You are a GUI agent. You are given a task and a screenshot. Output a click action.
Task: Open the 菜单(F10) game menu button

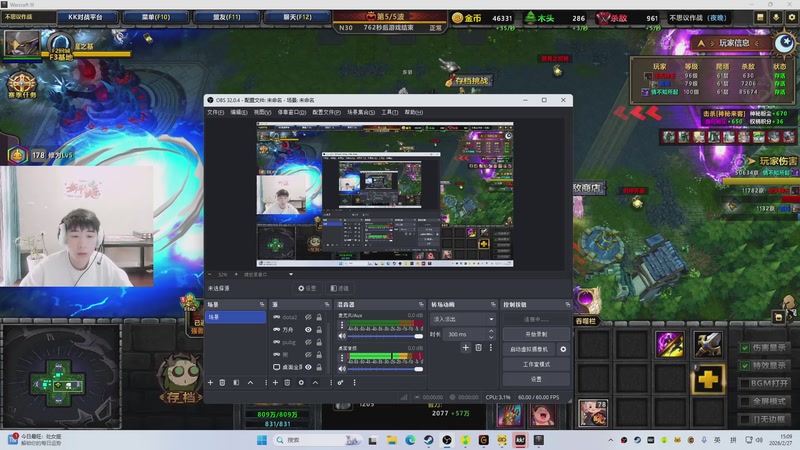coord(156,17)
